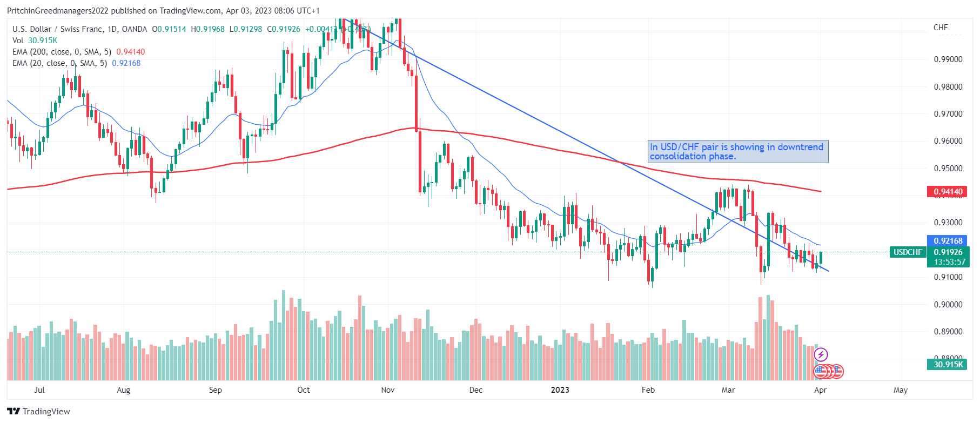The image size is (980, 423).
Task: Click the Dec label on time axis
Action: point(476,390)
